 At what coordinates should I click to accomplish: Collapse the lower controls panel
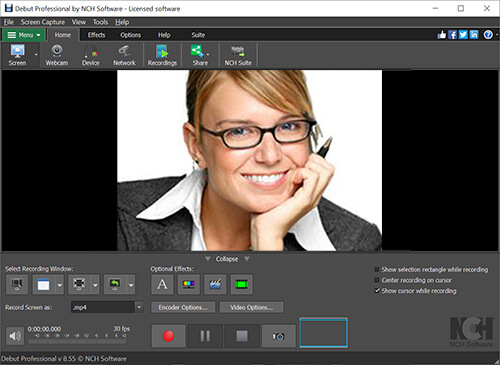[x=227, y=259]
